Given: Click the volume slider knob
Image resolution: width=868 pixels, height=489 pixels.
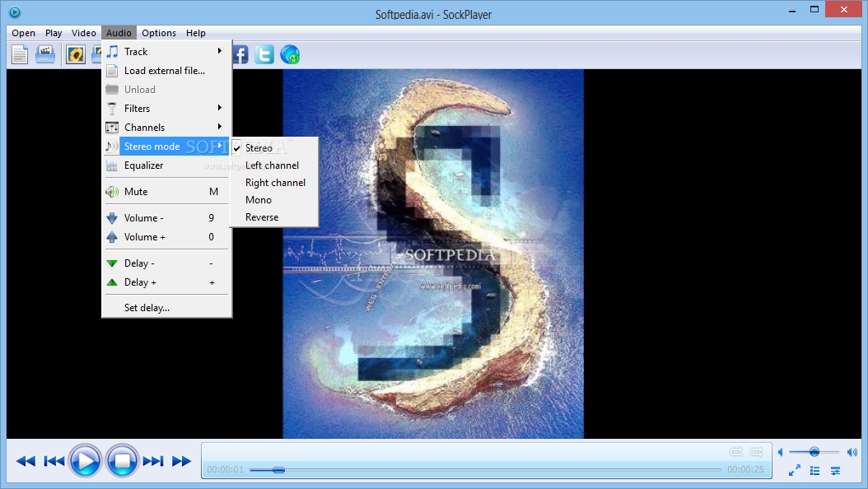Looking at the screenshot, I should pos(814,452).
